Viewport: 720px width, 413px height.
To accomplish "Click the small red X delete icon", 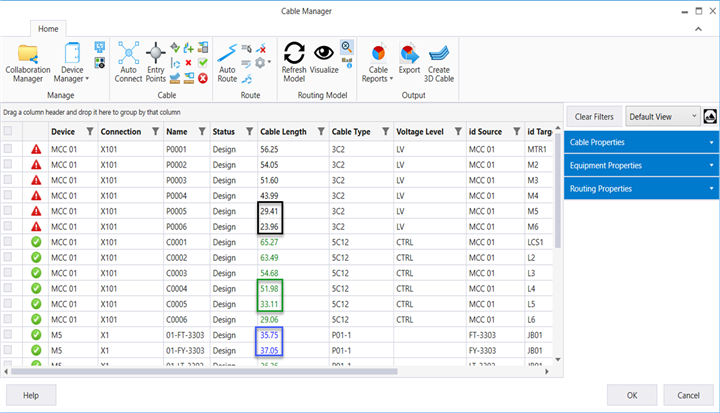I will (x=188, y=62).
